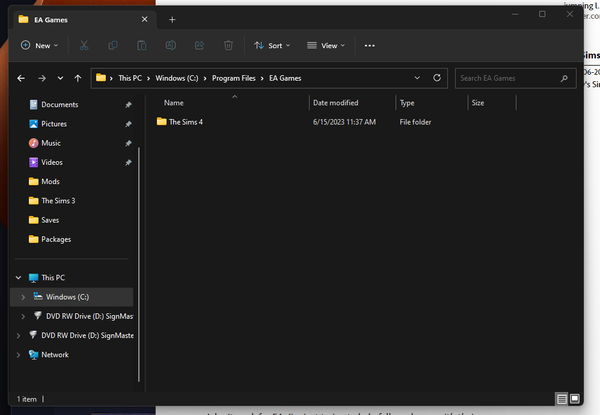The image size is (600, 415).
Task: Click Windows (C:) in the breadcrumb
Action: click(177, 78)
